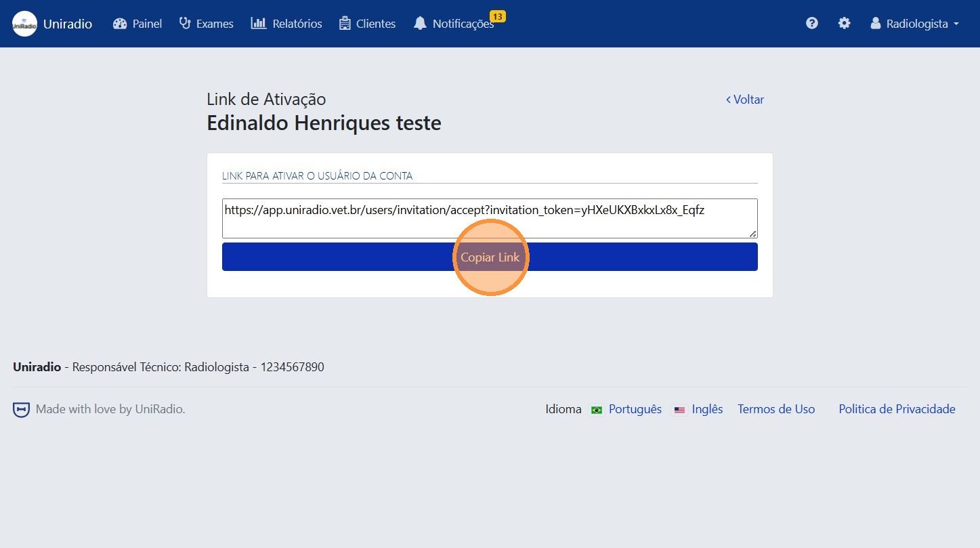This screenshot has height=548, width=980.
Task: Open the Radiologista account dropdown
Action: [914, 23]
